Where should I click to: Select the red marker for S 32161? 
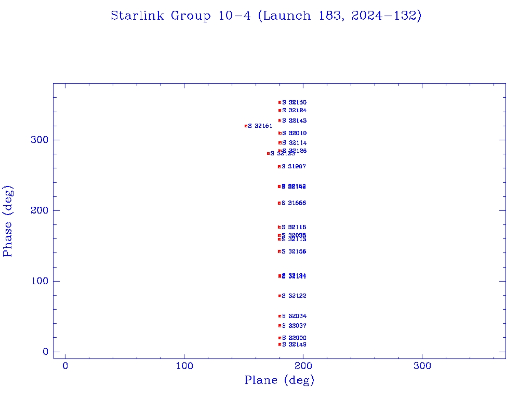pos(246,126)
